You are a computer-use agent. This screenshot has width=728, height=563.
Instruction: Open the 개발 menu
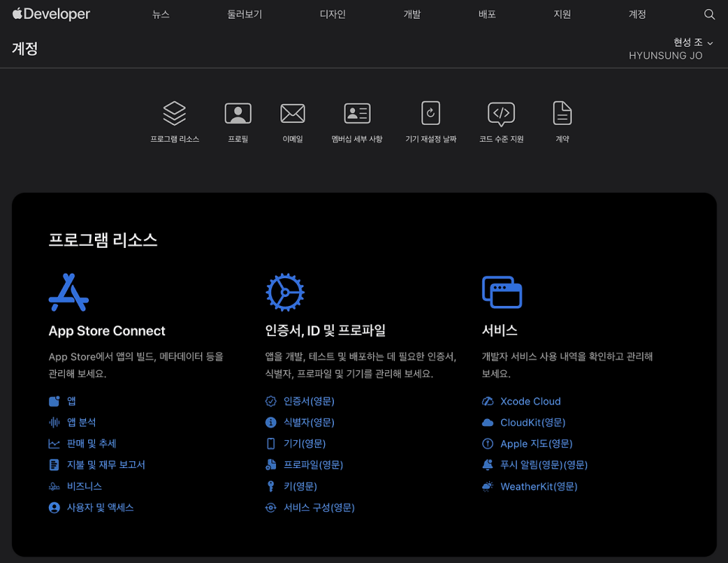tap(411, 14)
